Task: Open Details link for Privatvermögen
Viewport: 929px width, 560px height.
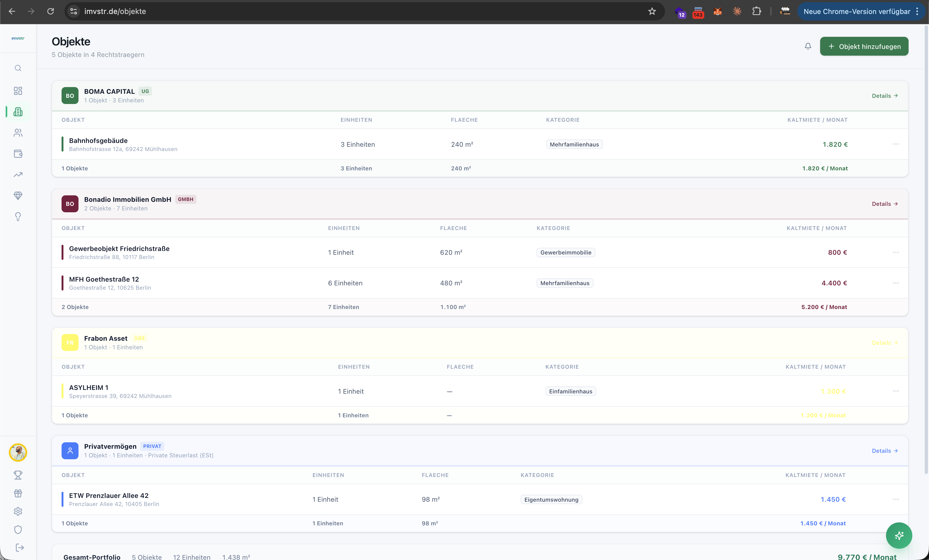Action: pyautogui.click(x=884, y=451)
